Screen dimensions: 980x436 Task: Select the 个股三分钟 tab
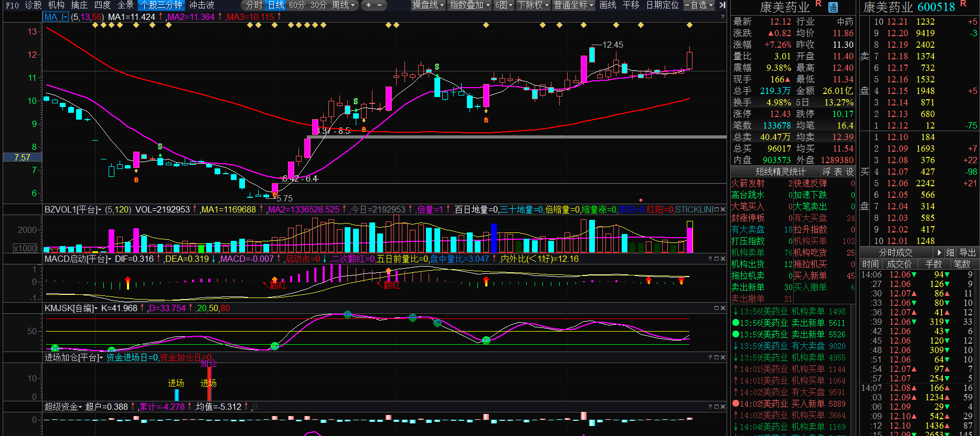(161, 5)
